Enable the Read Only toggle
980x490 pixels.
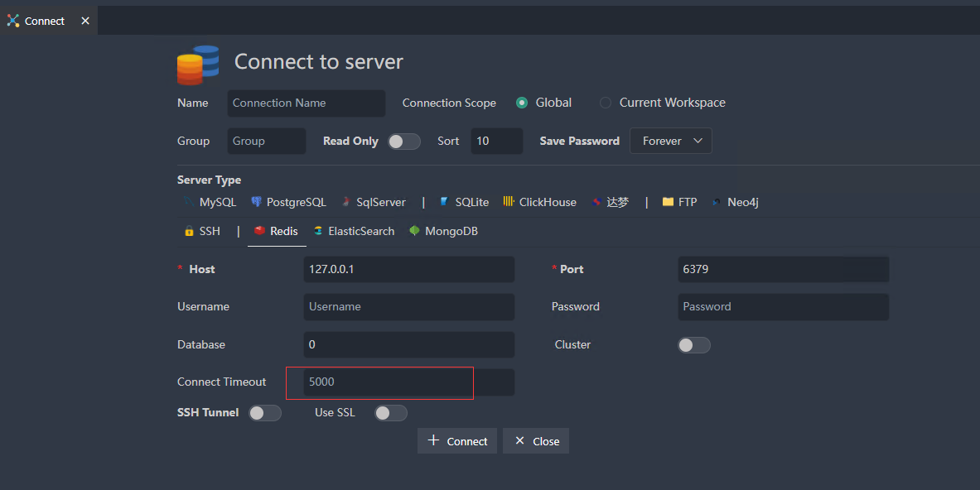403,142
